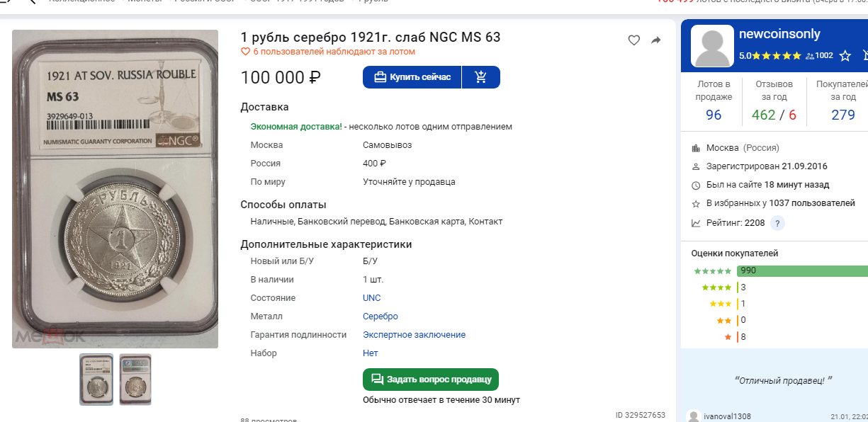Open the 96 lots in sale count
The width and height of the screenshot is (868, 422).
coord(714,115)
